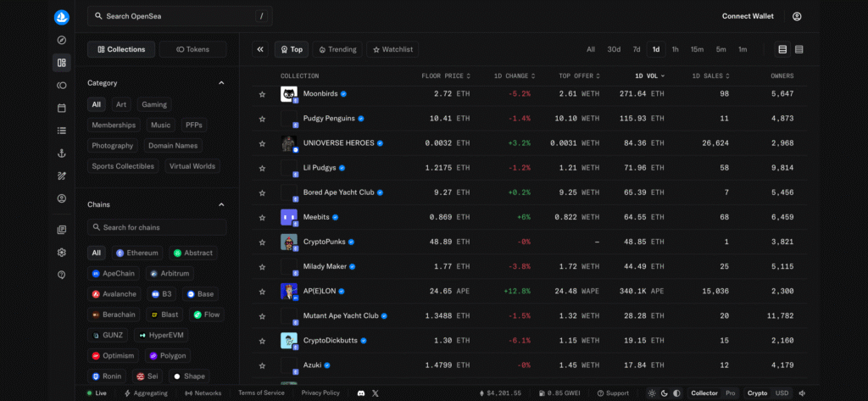
Task: Select the 1h time range
Action: 676,49
